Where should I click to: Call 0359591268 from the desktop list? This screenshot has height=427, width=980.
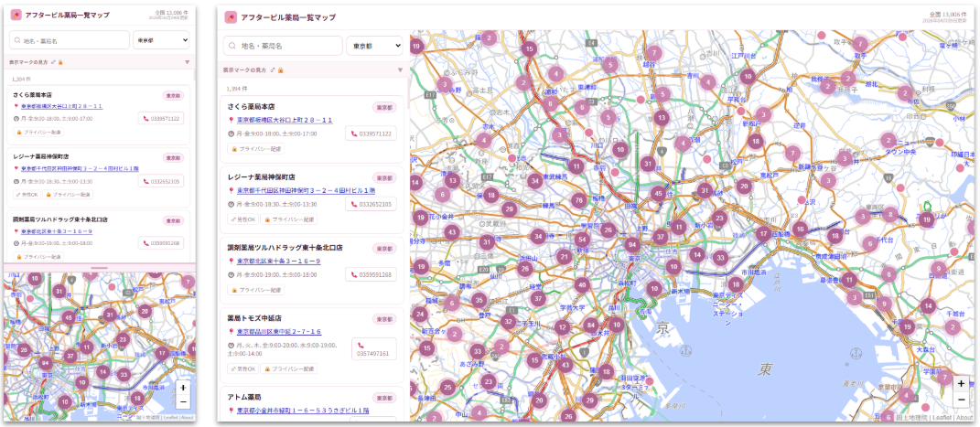(371, 274)
